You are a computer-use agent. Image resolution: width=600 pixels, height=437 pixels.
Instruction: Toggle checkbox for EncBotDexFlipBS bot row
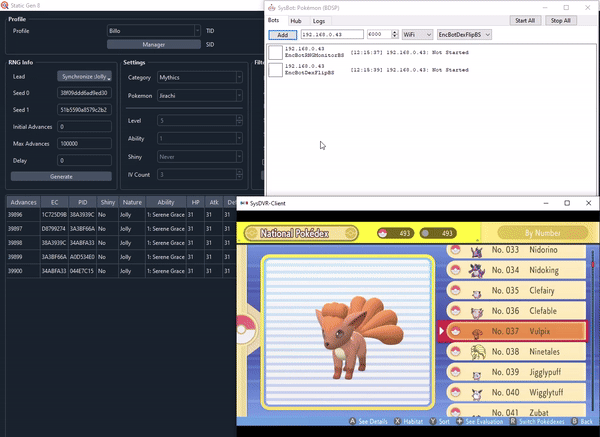click(x=275, y=70)
